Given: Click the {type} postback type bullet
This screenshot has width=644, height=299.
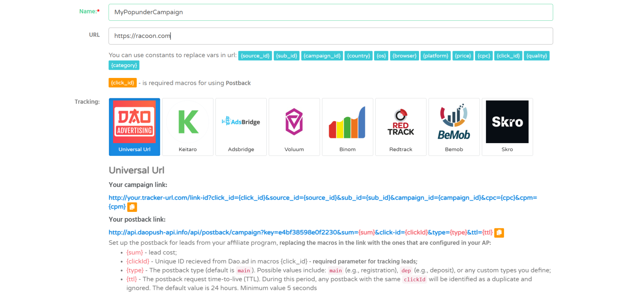Looking at the screenshot, I should [338, 270].
